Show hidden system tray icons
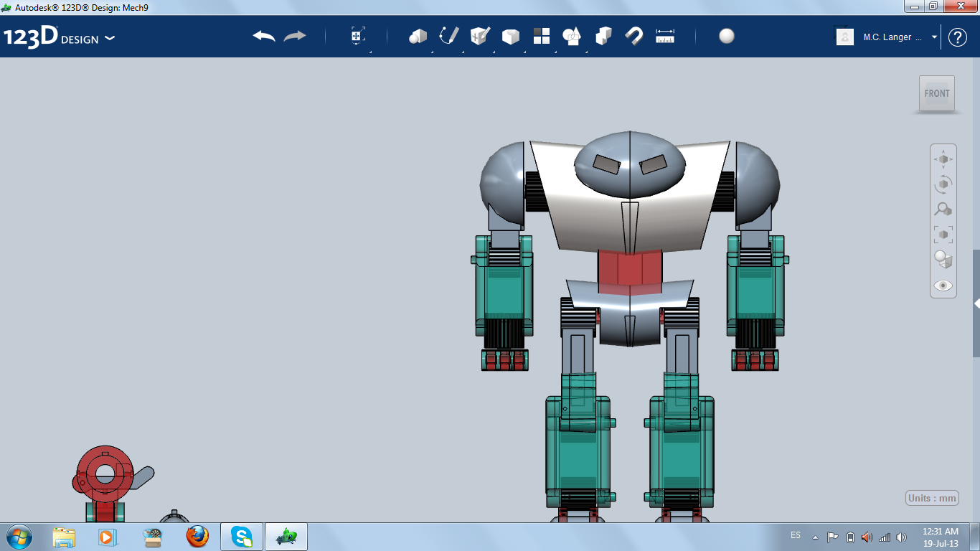The image size is (980, 551). click(815, 537)
